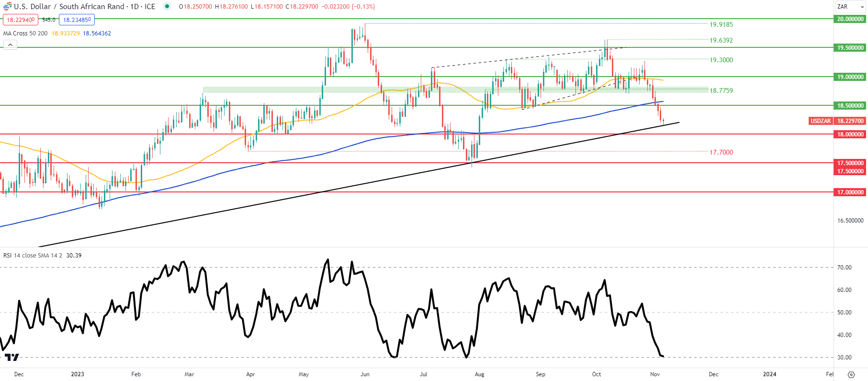The height and width of the screenshot is (381, 868).
Task: Click RSI axis 50.00 label
Action: click(x=844, y=313)
